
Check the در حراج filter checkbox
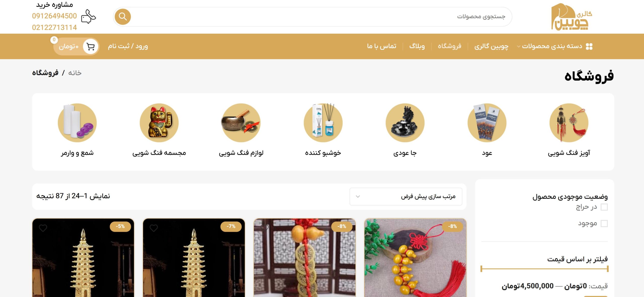[604, 207]
